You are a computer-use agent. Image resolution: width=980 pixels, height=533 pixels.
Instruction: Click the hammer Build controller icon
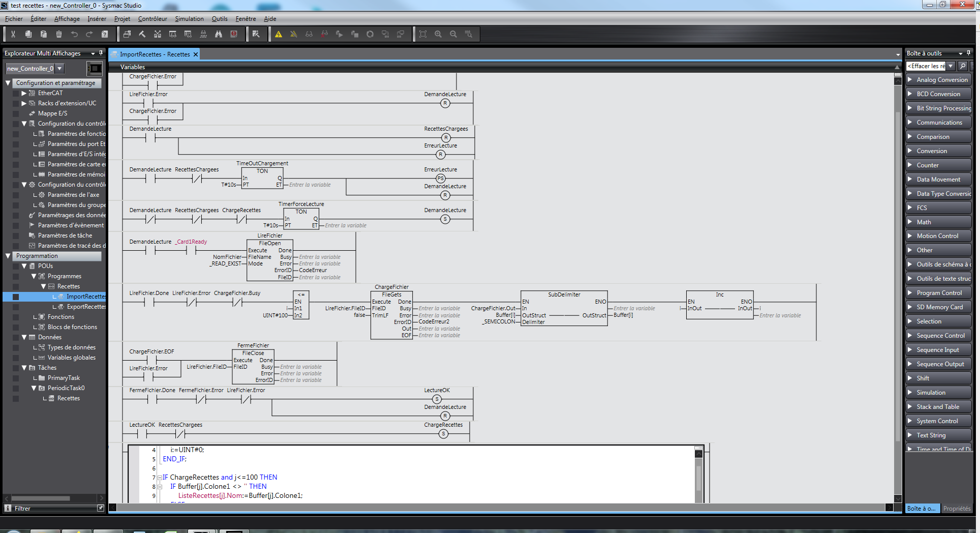pos(142,34)
